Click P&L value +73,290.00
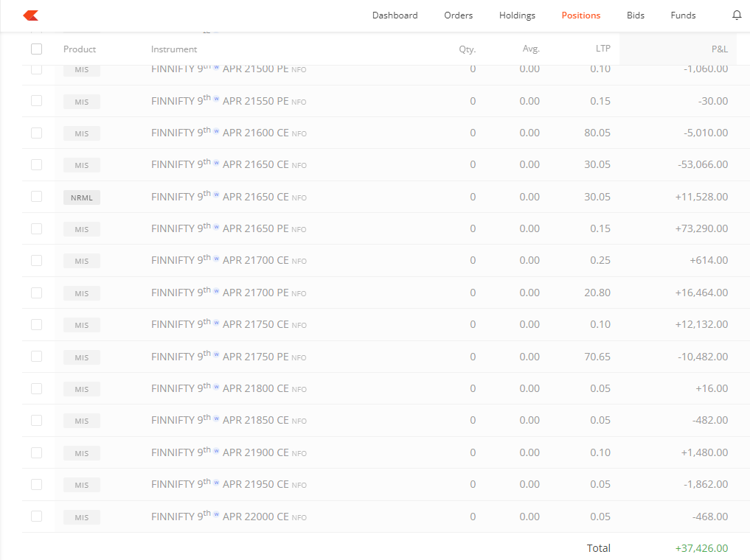 pyautogui.click(x=701, y=228)
